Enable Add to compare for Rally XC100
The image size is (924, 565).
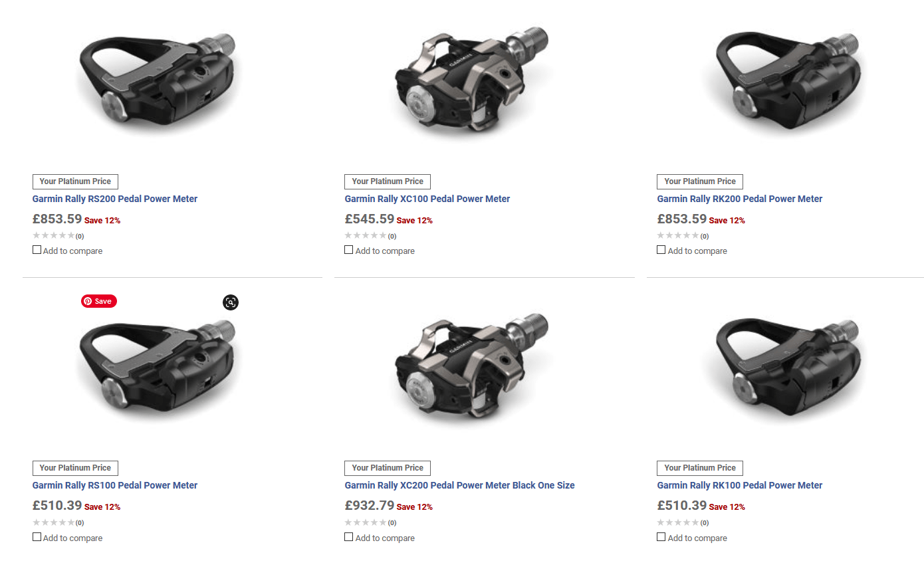(x=348, y=249)
